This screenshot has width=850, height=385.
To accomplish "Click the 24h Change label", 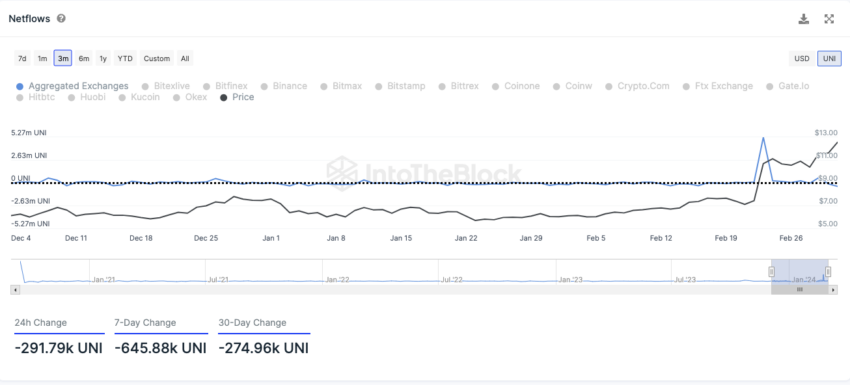I will point(41,323).
